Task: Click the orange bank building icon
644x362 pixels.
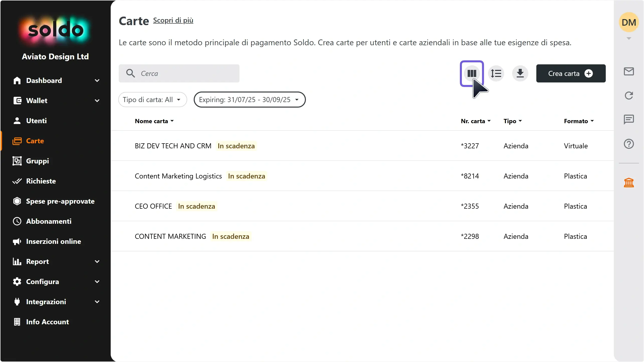Action: (629, 183)
